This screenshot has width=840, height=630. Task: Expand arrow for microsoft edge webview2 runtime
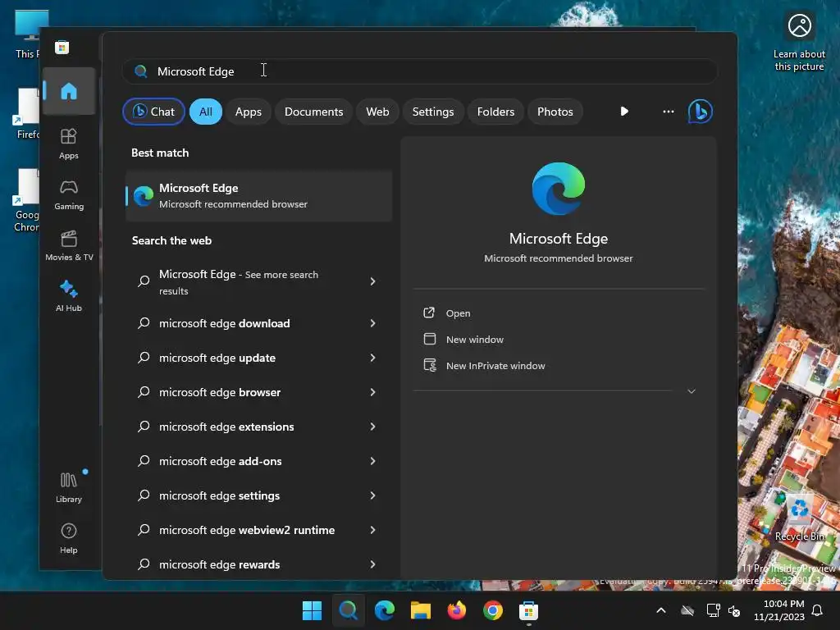[373, 530]
